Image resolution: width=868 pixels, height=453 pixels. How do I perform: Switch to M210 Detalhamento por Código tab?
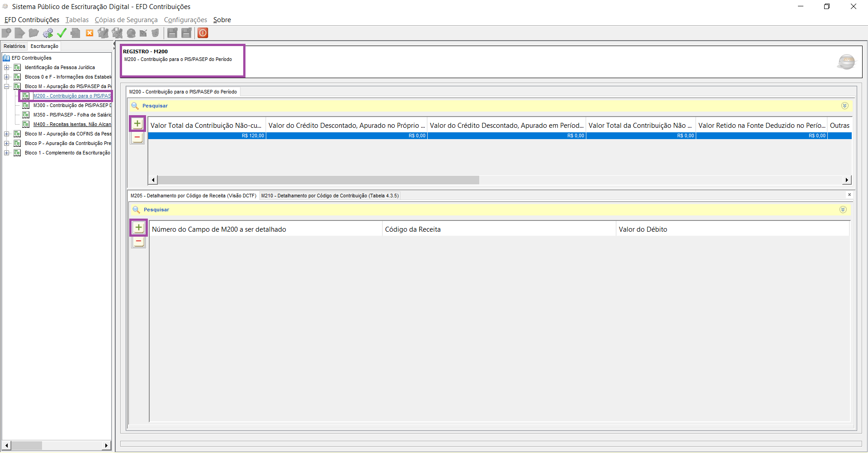330,196
